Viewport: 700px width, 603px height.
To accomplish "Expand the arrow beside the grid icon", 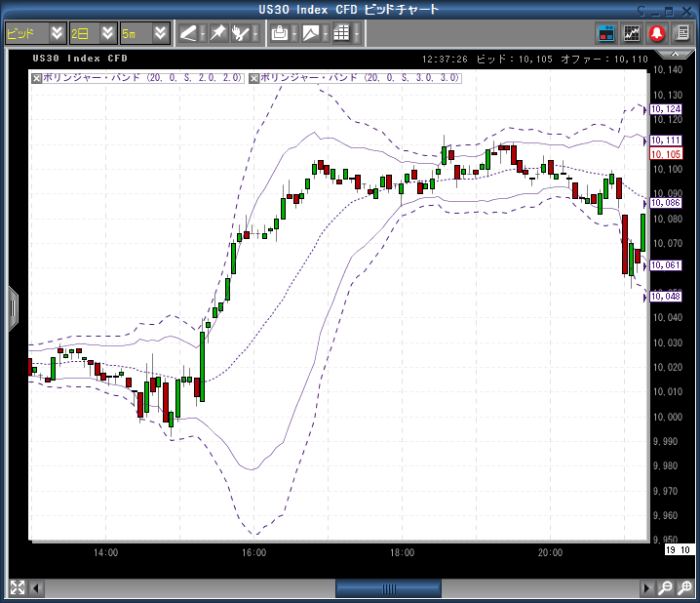I will point(356,33).
